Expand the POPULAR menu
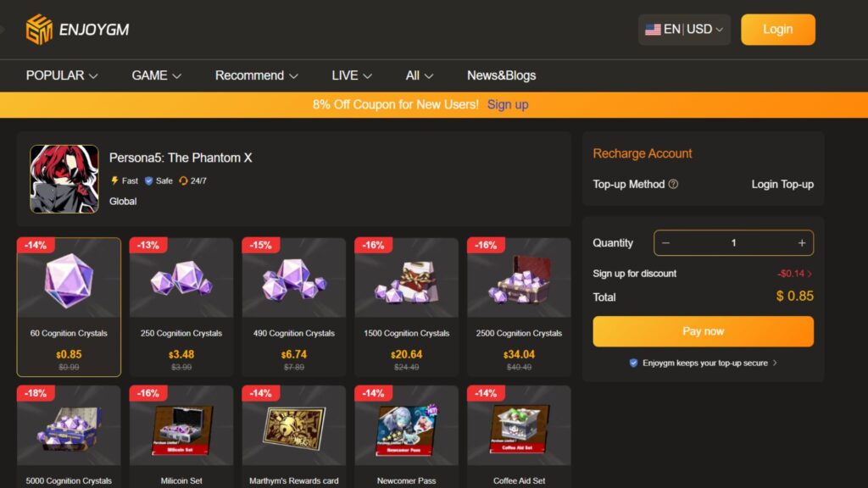Image resolution: width=868 pixels, height=488 pixels. 61,75
